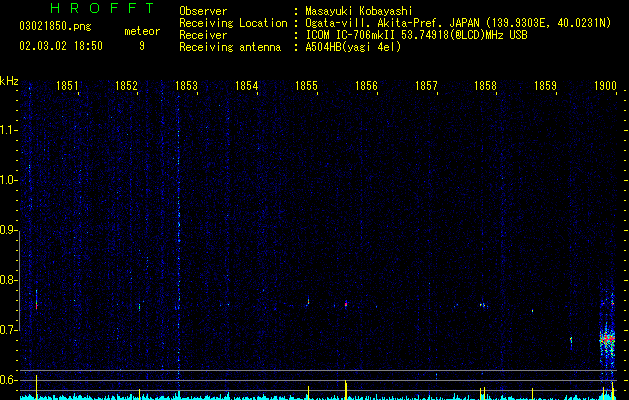Click the 'Receiver' field label
The width and height of the screenshot is (629, 400).
pyautogui.click(x=203, y=35)
